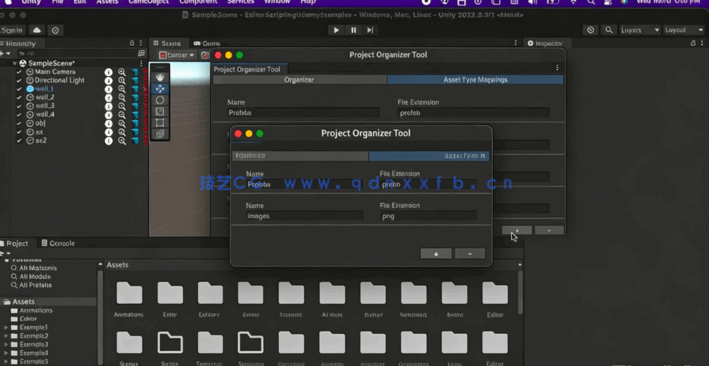Click the Play button in Unity toolbar
709x366 pixels.
(x=336, y=30)
